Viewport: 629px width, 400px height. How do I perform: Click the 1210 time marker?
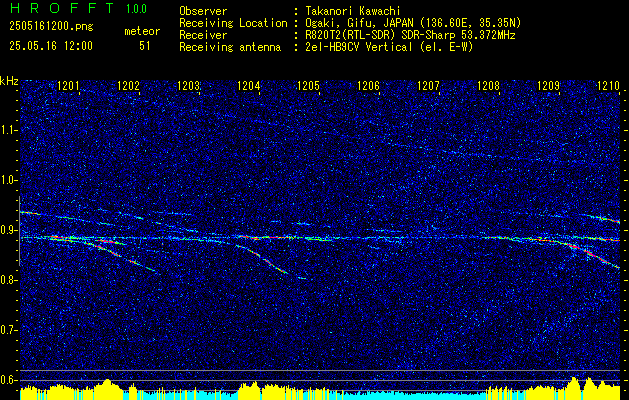(608, 85)
